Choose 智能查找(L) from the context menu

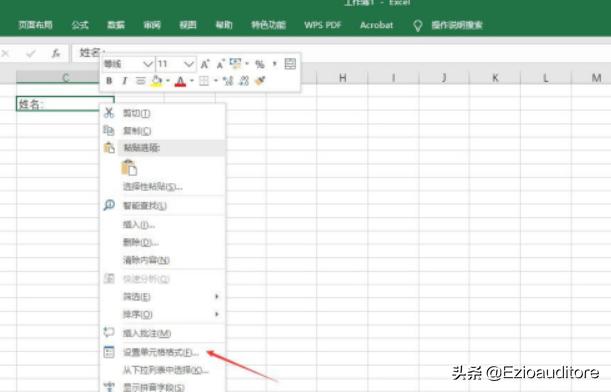[x=163, y=205]
